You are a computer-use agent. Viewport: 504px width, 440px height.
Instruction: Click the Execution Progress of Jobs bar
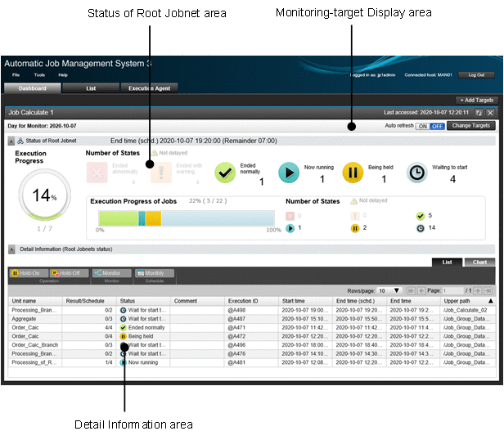pyautogui.click(x=187, y=218)
